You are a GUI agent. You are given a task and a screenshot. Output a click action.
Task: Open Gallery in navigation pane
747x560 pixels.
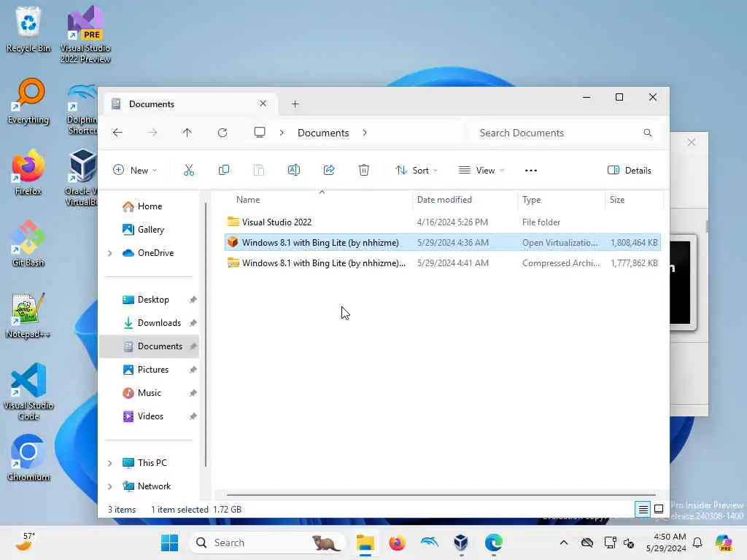coord(150,230)
